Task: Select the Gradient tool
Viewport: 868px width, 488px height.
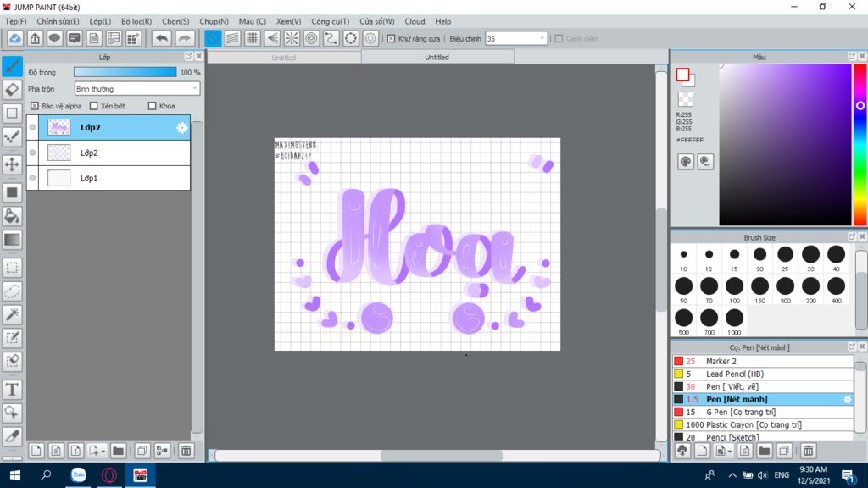Action: click(x=12, y=240)
